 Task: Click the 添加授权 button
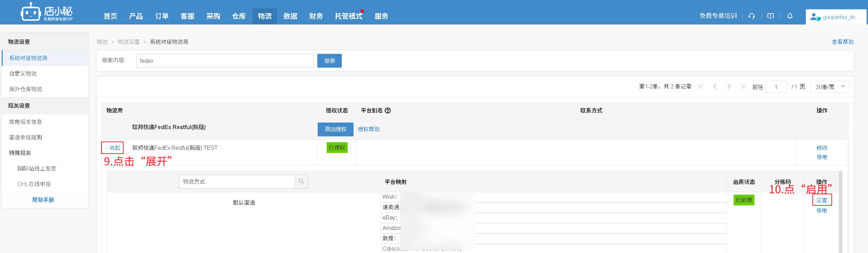335,129
